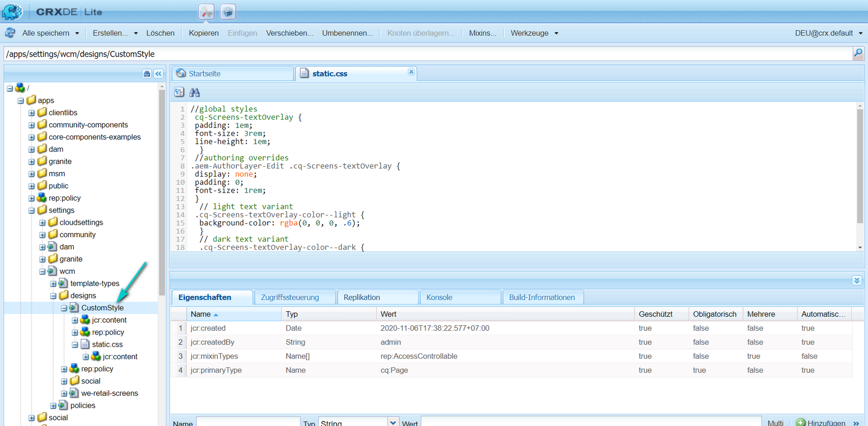Viewport: 868px width, 426px height.
Task: Collapse the navigation tree panel with double arrow
Action: pos(159,73)
